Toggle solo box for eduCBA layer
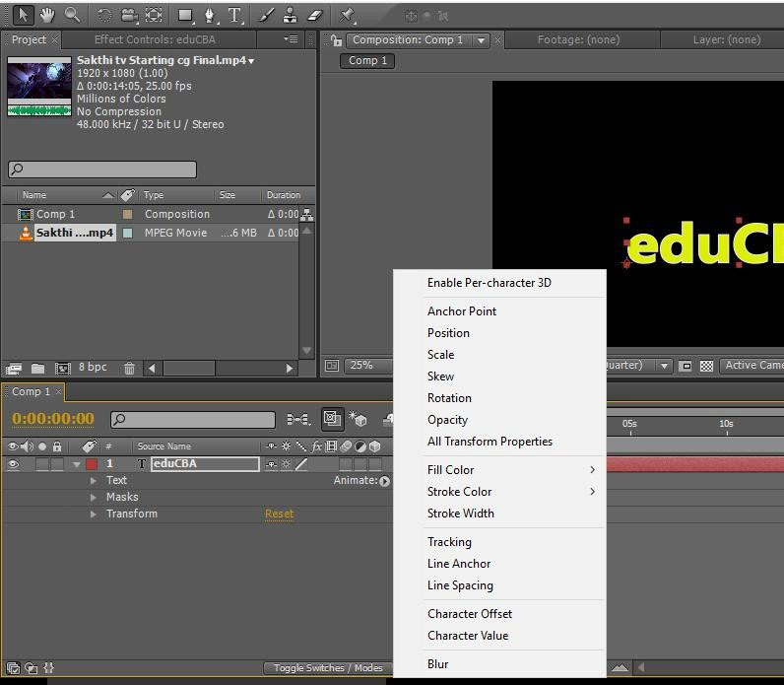784x685 pixels. [42, 464]
